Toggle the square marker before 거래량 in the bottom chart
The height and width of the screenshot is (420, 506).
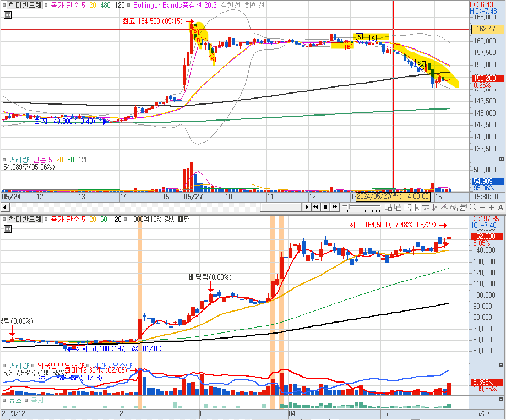(x=4, y=366)
